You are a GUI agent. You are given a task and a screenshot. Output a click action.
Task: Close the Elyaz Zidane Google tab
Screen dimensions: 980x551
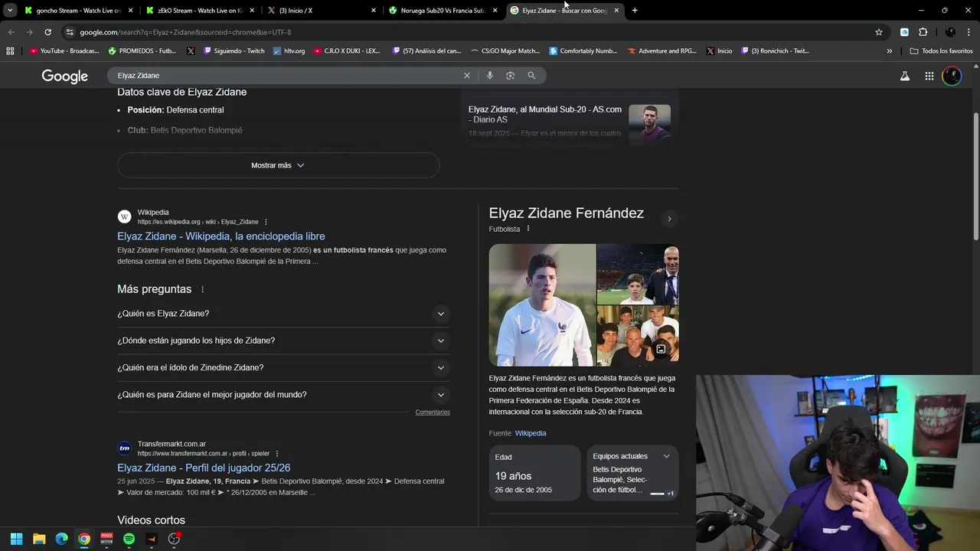click(x=616, y=11)
